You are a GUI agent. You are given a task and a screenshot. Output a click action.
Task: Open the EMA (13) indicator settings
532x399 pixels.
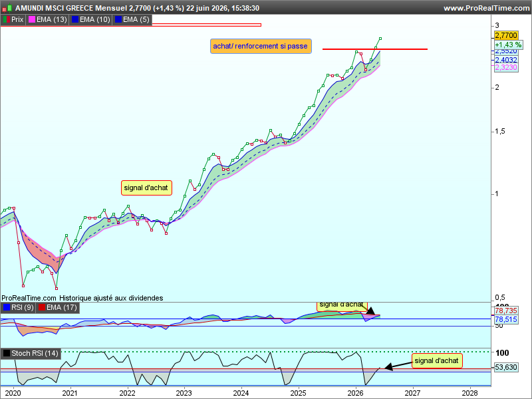click(x=47, y=20)
